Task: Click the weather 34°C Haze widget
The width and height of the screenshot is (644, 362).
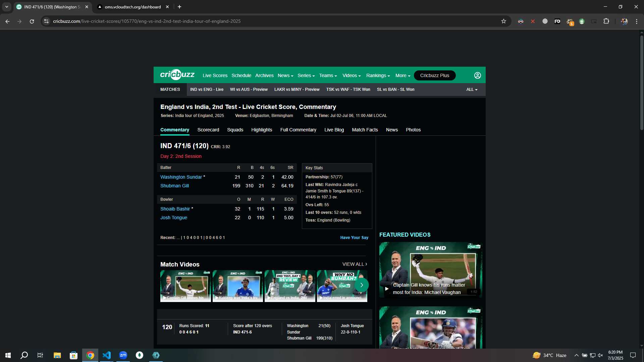Action: coord(549,355)
